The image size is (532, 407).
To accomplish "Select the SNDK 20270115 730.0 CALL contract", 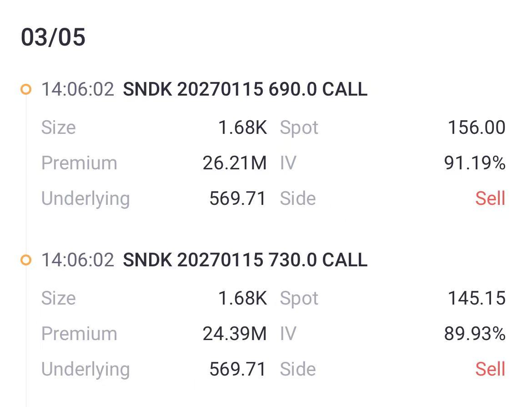I will pos(244,260).
